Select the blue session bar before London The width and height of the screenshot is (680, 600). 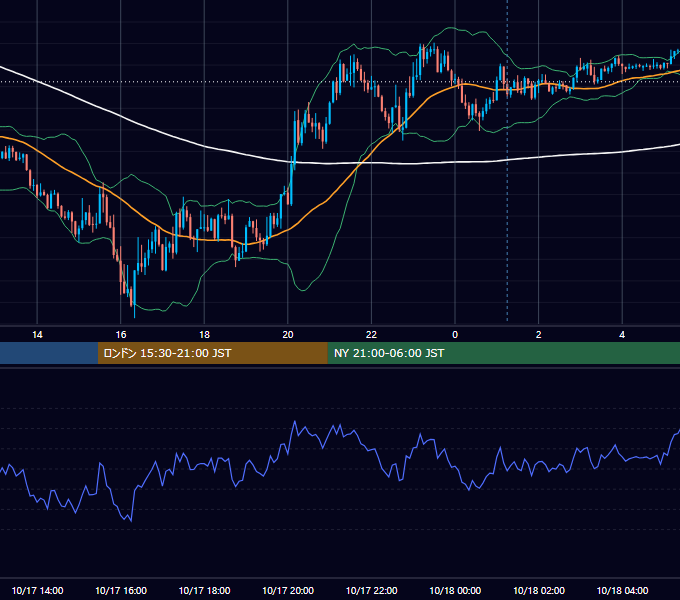tap(49, 353)
